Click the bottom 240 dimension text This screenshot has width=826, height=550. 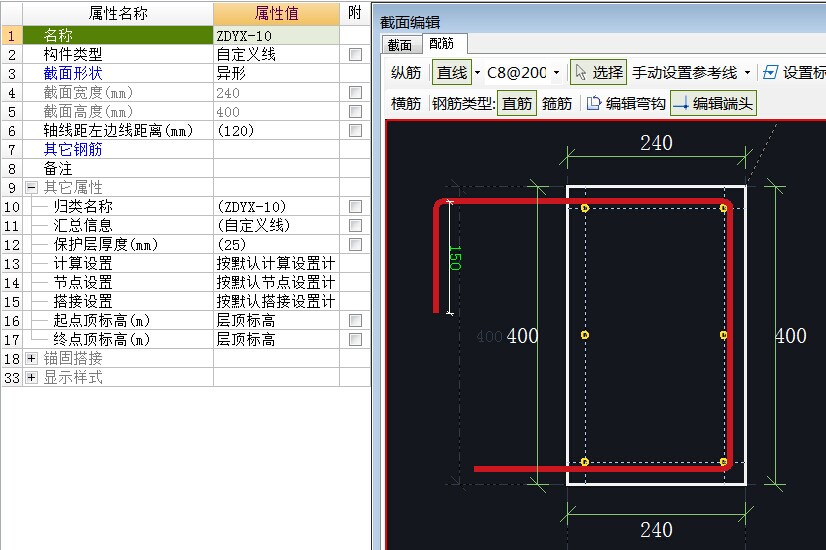pyautogui.click(x=656, y=529)
